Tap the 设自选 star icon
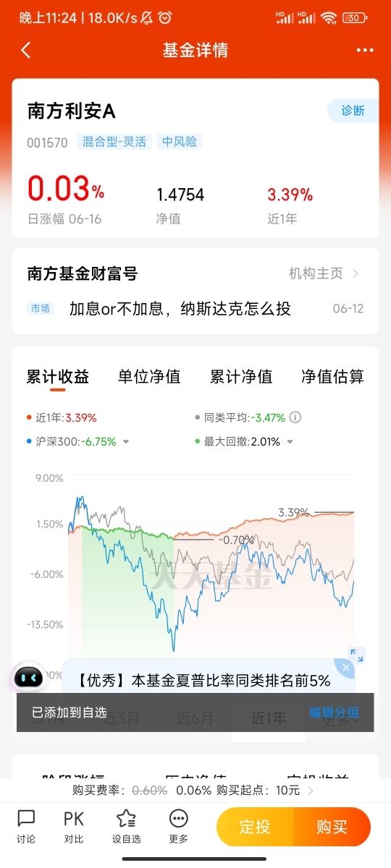The width and height of the screenshot is (391, 868). coord(126,826)
